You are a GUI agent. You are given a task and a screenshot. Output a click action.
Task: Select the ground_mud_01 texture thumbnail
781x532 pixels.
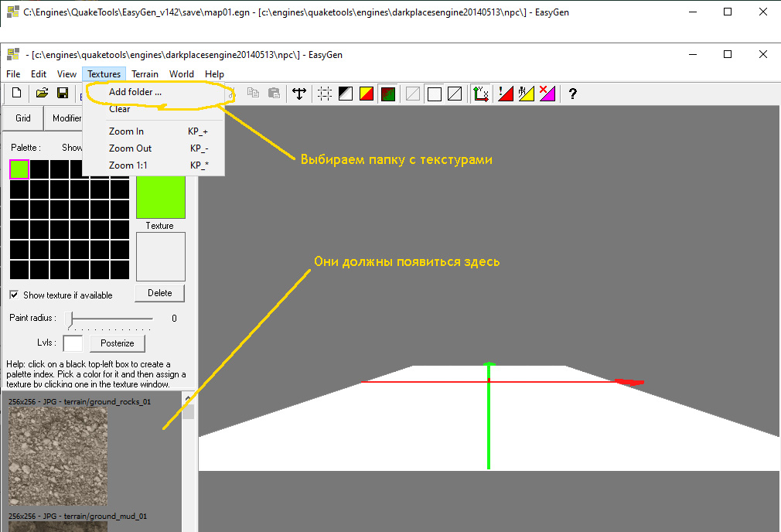(58, 527)
